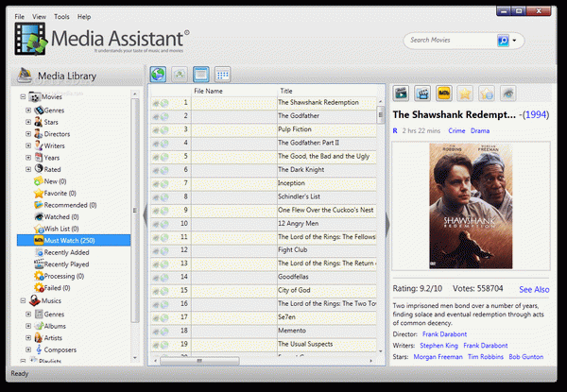Click the Shawshank Redemption poster image
This screenshot has width=567, height=392.
(471, 206)
